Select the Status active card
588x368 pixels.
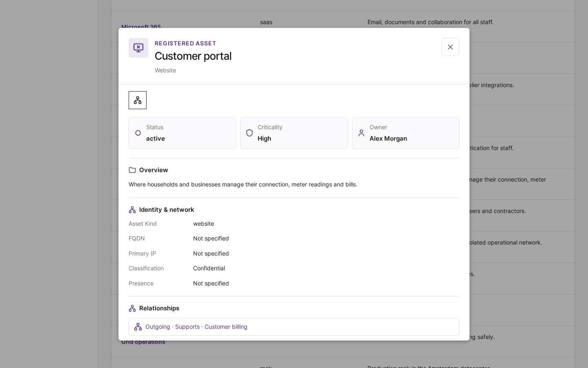(x=182, y=133)
